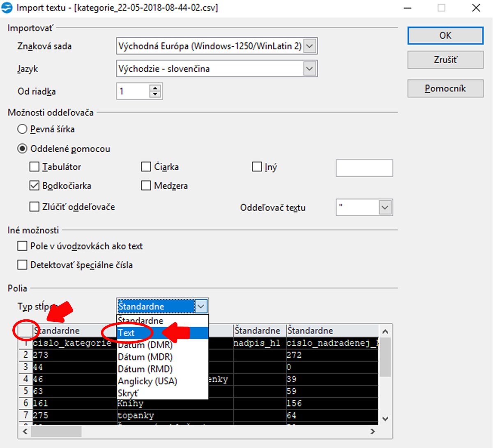This screenshot has height=448, width=493.
Task: Enable Čiarka comma separator checkbox
Action: pyautogui.click(x=146, y=167)
